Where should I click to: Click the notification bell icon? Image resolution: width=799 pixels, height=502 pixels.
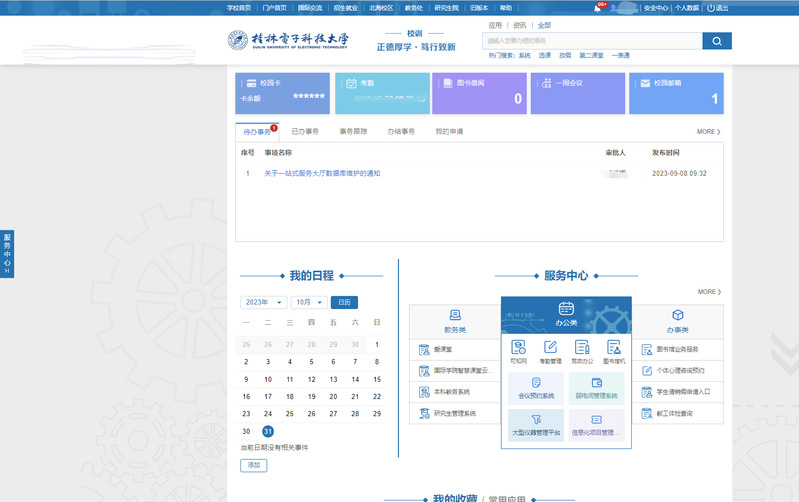pyautogui.click(x=598, y=7)
